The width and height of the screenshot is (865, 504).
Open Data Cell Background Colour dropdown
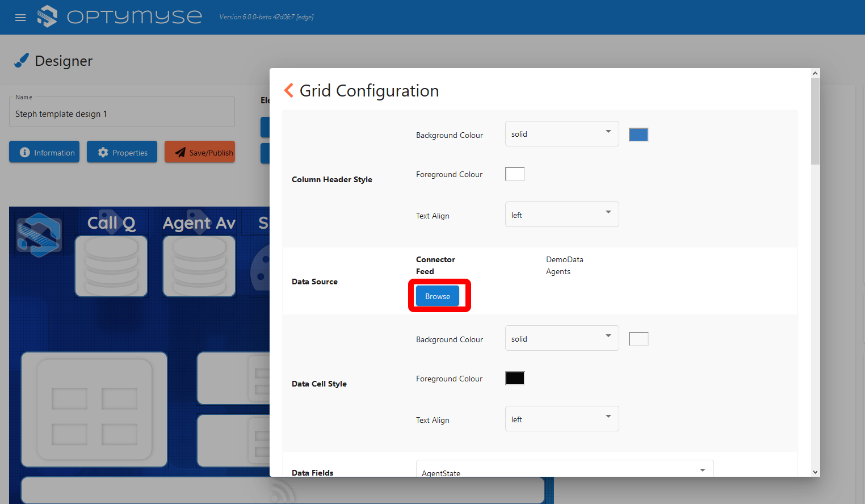coord(561,338)
